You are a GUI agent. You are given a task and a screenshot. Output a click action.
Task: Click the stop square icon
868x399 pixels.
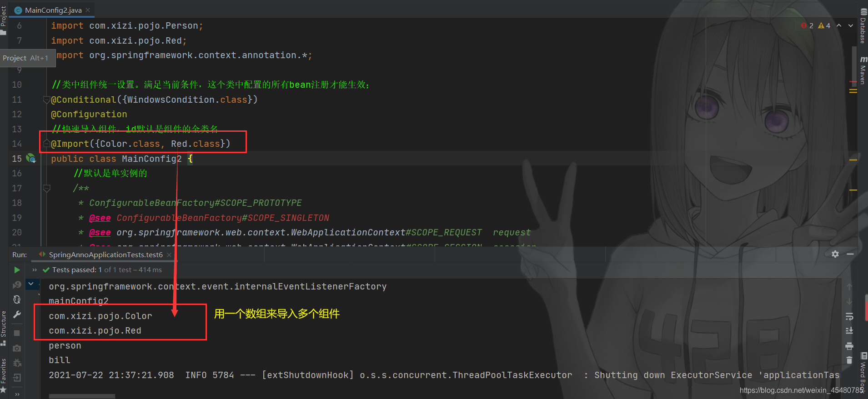17,333
